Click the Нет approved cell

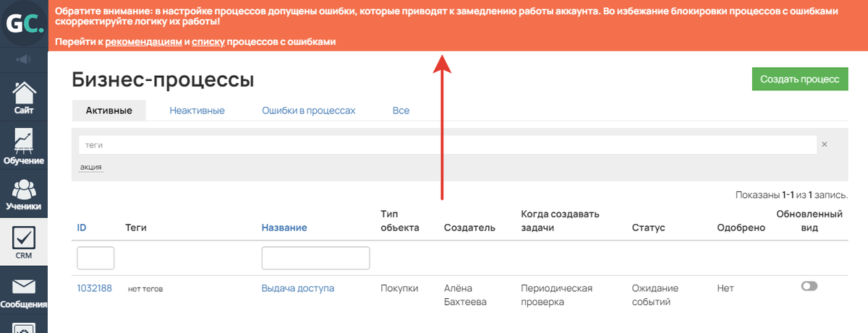click(726, 288)
